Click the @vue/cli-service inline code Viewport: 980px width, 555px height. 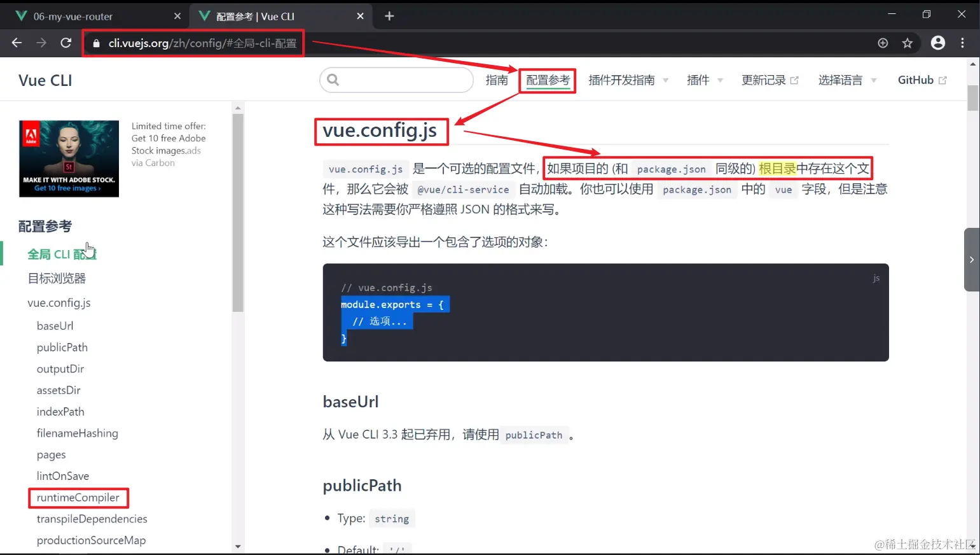pyautogui.click(x=463, y=190)
